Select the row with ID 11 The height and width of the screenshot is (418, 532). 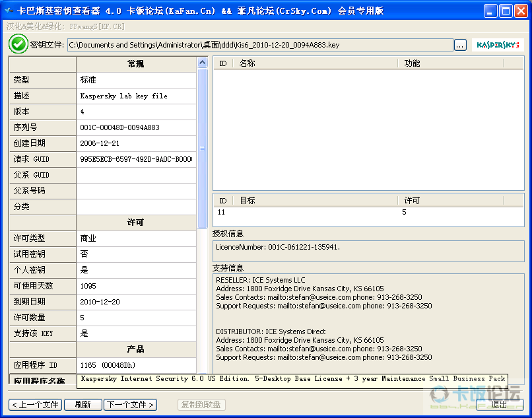[x=368, y=212]
